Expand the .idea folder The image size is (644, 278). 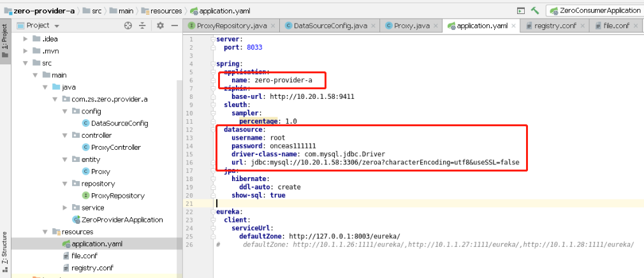pyautogui.click(x=26, y=39)
